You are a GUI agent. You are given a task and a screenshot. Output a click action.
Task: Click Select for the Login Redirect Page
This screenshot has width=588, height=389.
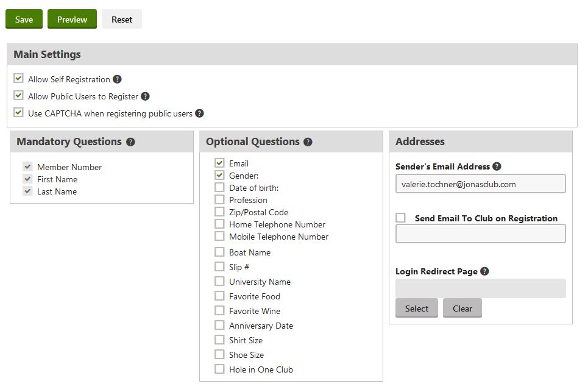click(x=416, y=308)
